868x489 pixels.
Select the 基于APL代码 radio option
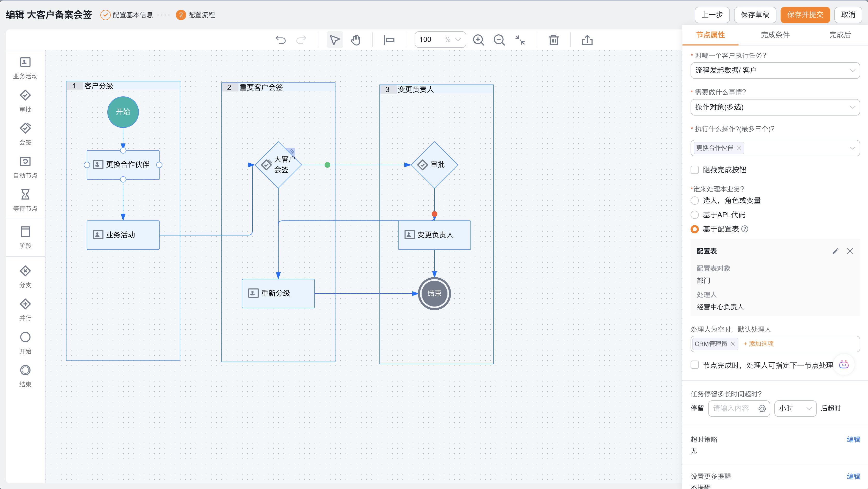pyautogui.click(x=695, y=215)
